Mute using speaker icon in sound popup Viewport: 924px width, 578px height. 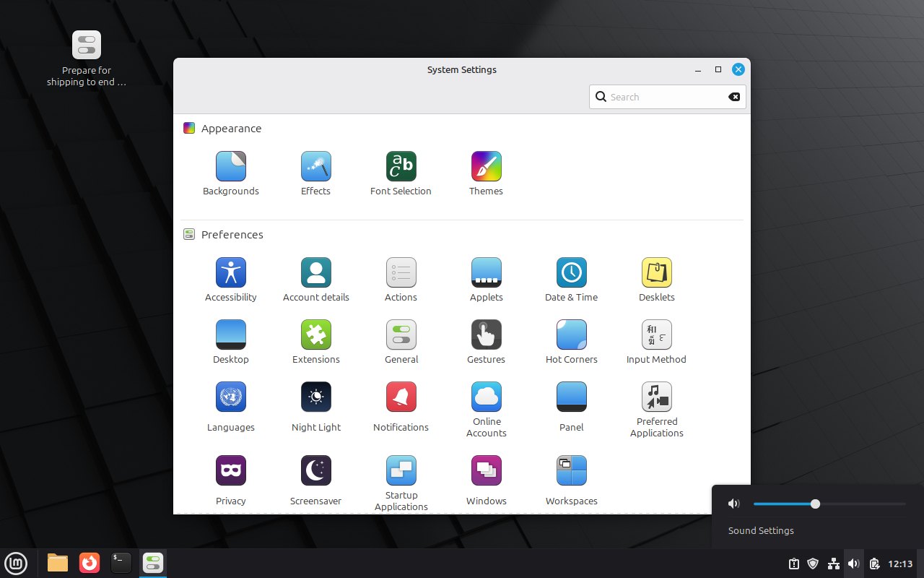734,504
